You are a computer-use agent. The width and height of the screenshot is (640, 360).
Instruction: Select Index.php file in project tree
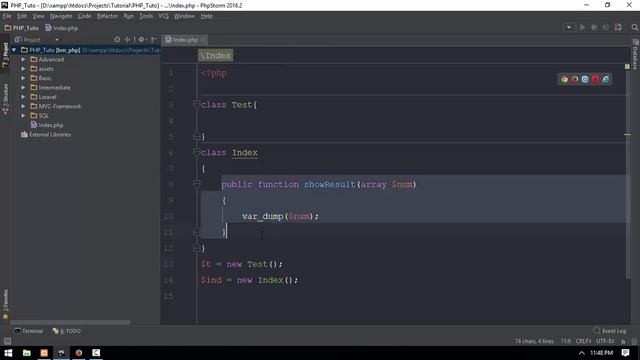tap(47, 125)
